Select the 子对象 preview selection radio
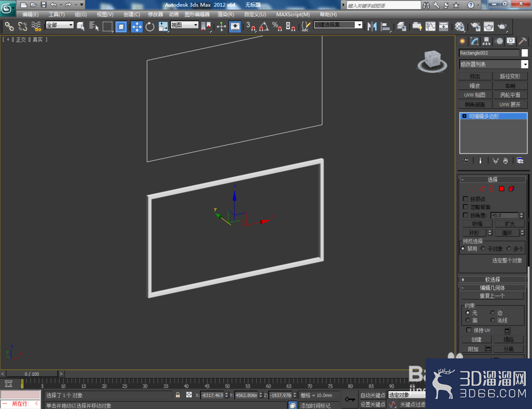 click(483, 249)
